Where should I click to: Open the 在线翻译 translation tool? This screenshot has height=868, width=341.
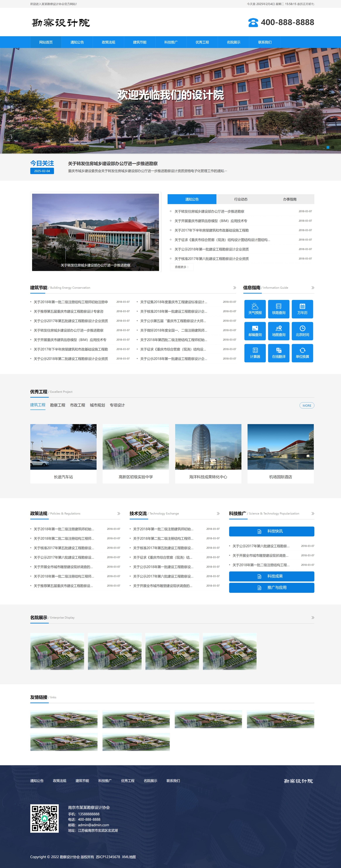click(279, 353)
